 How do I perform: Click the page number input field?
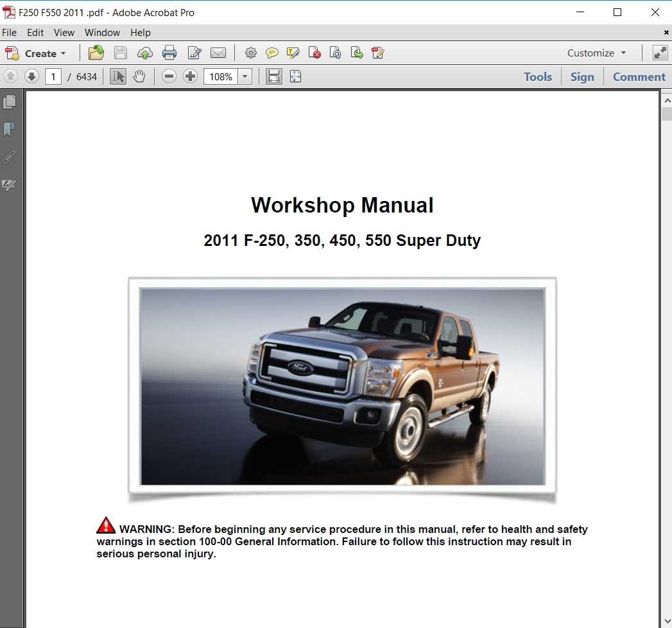pyautogui.click(x=53, y=76)
